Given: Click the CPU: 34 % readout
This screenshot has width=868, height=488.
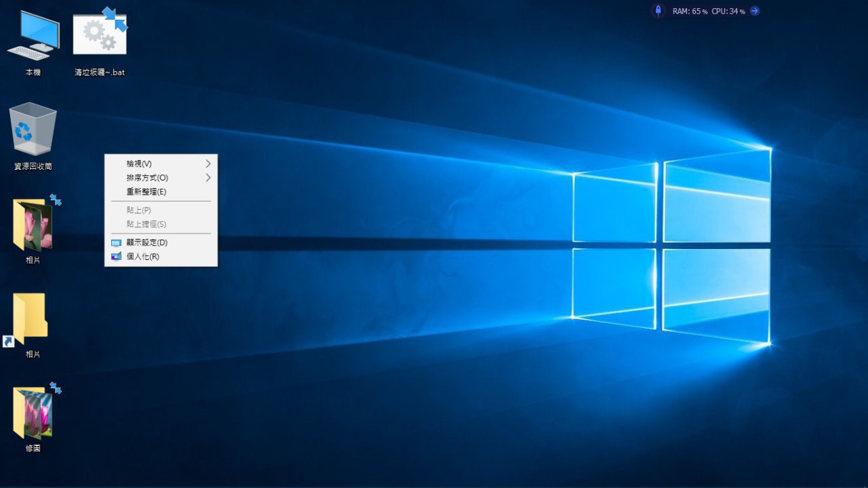Looking at the screenshot, I should [x=728, y=12].
